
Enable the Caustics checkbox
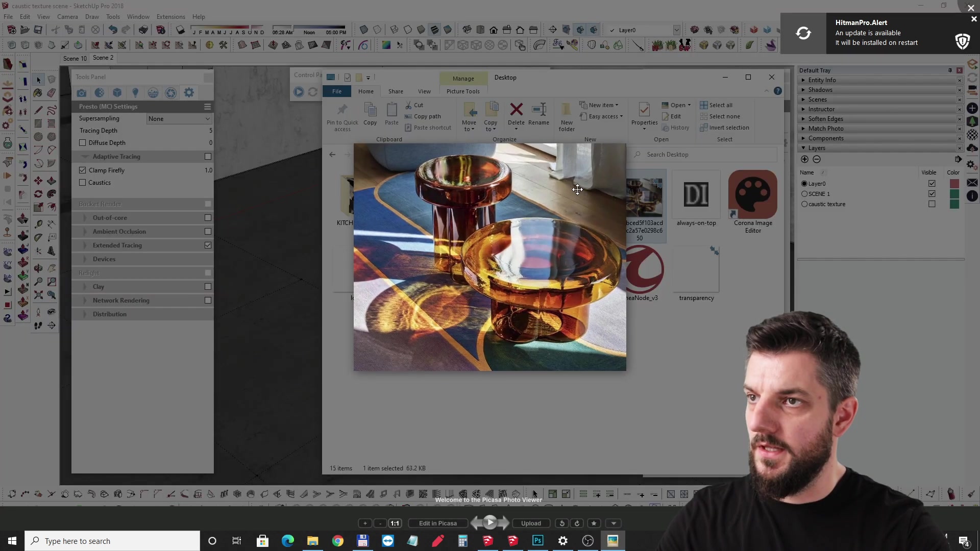pyautogui.click(x=83, y=183)
